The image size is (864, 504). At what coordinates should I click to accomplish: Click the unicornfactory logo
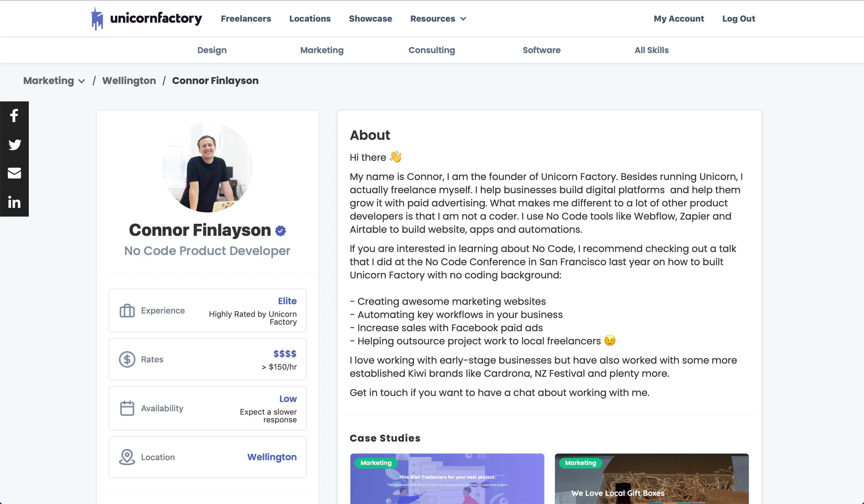146,19
